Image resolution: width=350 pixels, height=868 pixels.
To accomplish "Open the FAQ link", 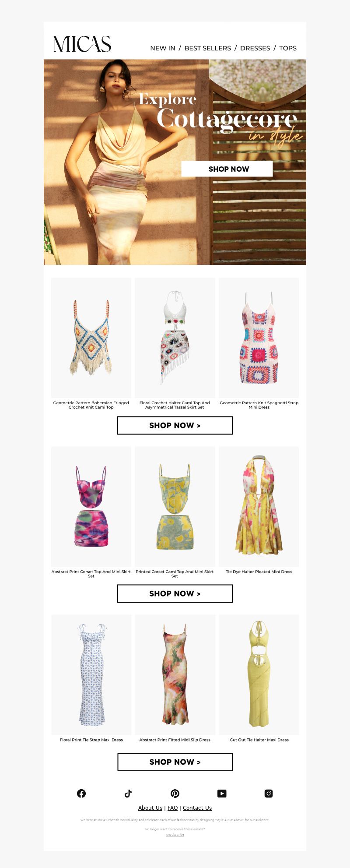I will tap(173, 808).
